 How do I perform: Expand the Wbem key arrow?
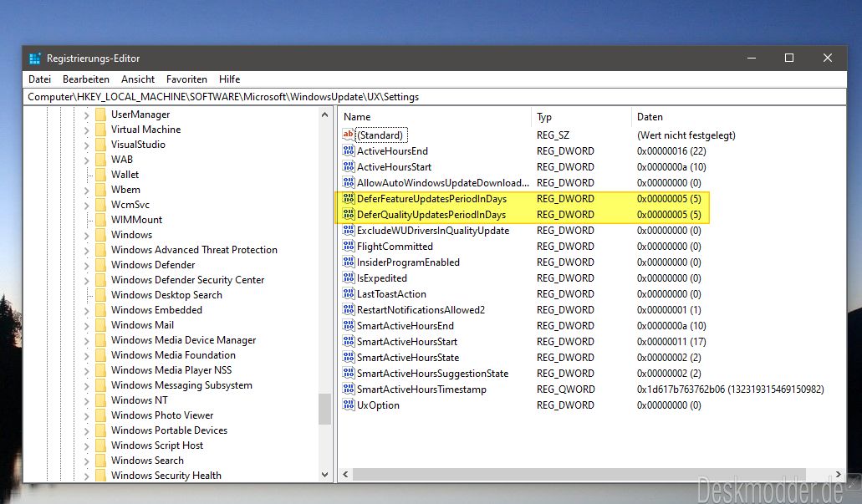click(86, 191)
